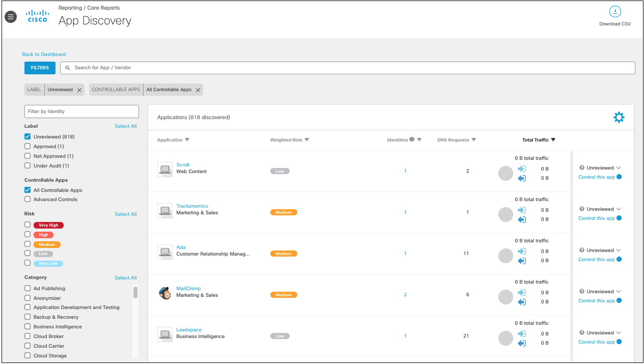Click the Download CSV icon
644x364 pixels.
pos(615,12)
